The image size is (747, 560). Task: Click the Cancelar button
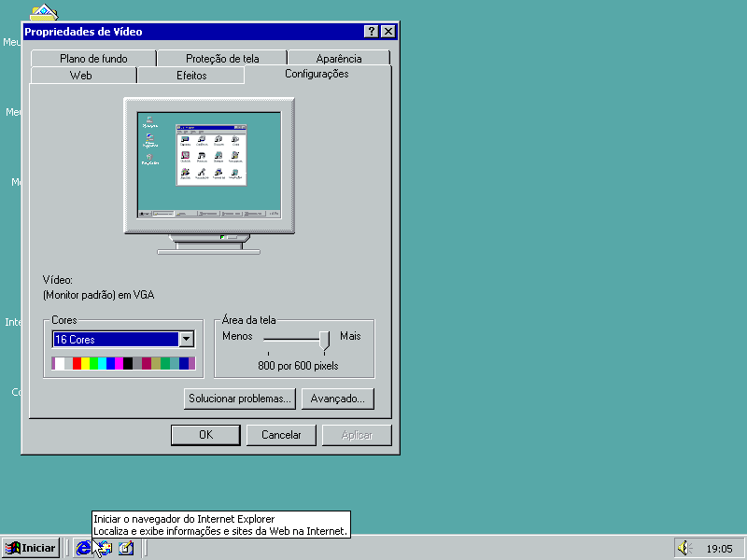281,435
